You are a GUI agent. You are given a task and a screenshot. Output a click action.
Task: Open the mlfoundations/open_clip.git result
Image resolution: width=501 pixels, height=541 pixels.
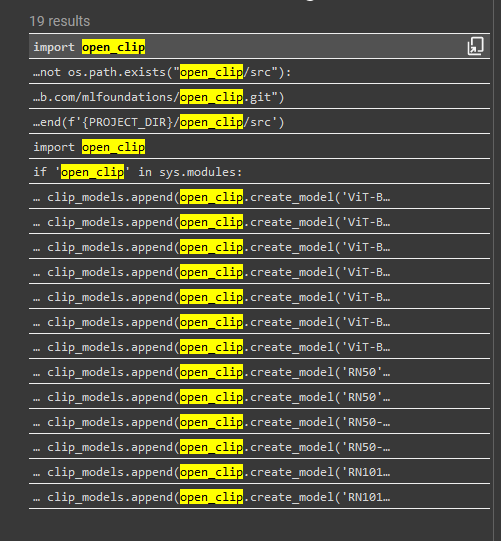259,97
